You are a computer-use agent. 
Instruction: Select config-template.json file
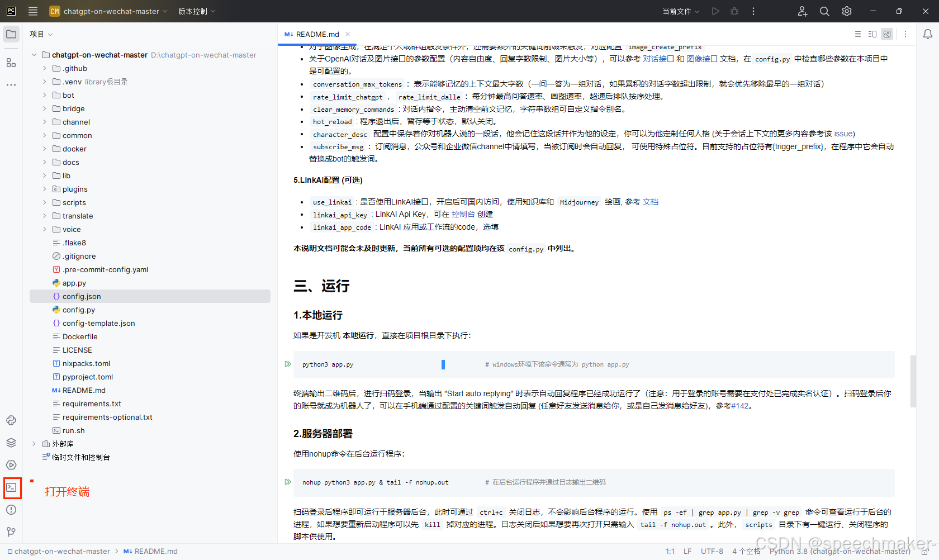point(98,323)
